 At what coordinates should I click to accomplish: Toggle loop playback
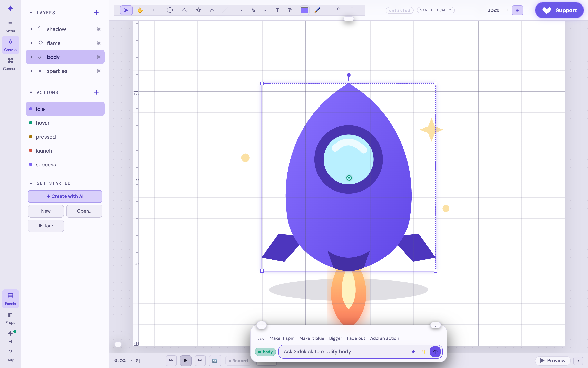pos(215,361)
